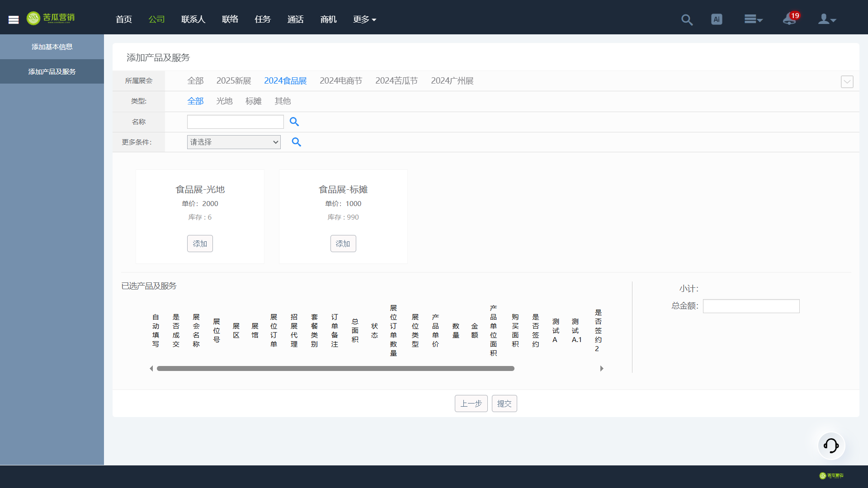Image resolution: width=868 pixels, height=488 pixels.
Task: Select 添加产品及服务 in the sidebar
Action: [52, 71]
